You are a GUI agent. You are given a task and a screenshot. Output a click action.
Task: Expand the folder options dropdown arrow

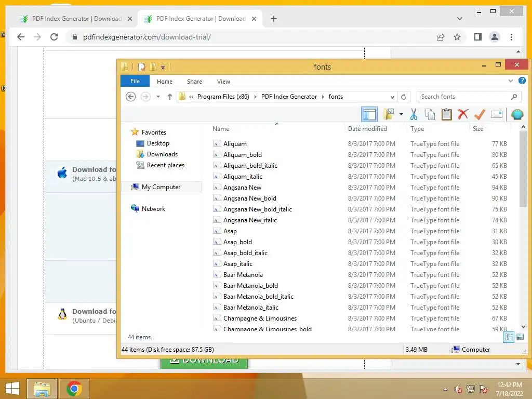(x=401, y=114)
